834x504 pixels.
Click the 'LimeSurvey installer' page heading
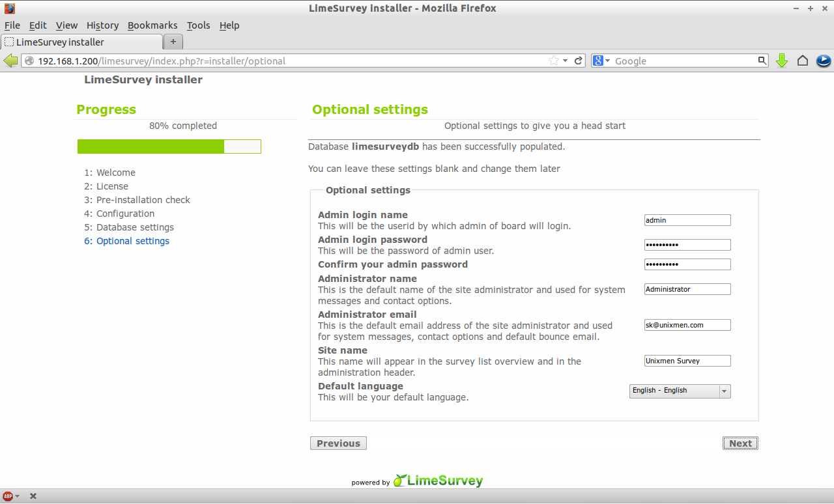point(143,79)
